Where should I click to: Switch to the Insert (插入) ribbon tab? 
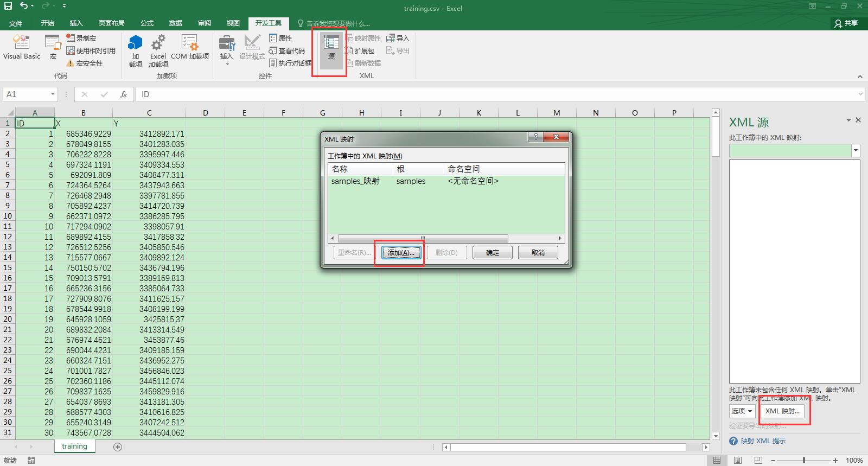[x=76, y=23]
